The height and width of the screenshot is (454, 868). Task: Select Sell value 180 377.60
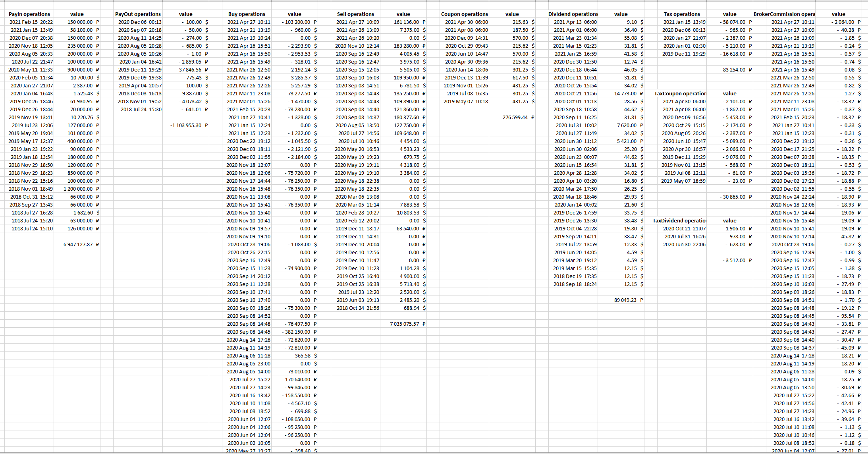pyautogui.click(x=403, y=117)
